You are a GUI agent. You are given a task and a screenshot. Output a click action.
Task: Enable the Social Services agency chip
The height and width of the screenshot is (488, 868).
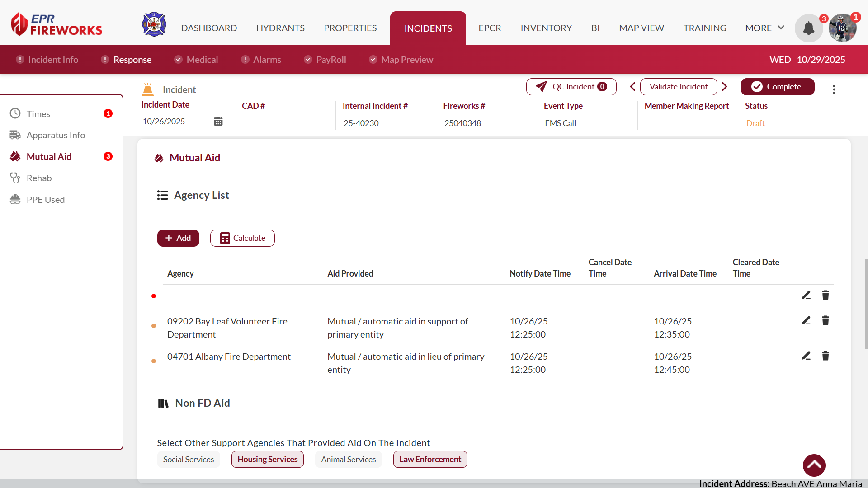coord(189,460)
